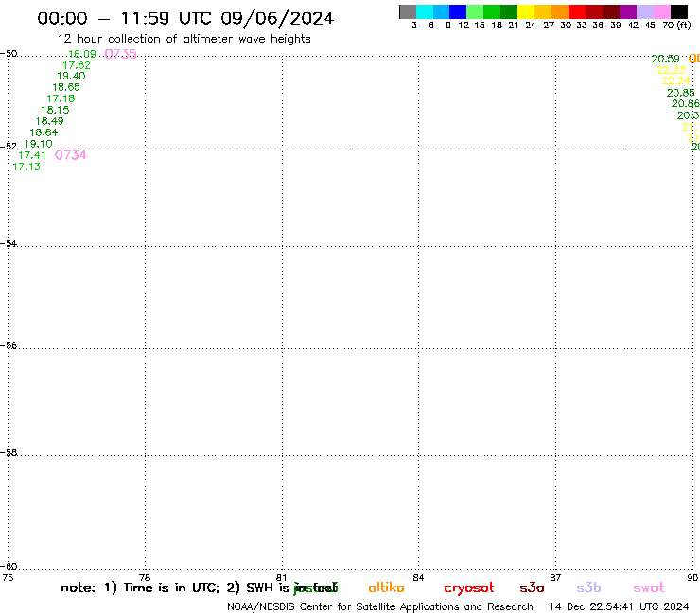Click the wave height value 18.49
The height and width of the screenshot is (615, 700).
49,121
